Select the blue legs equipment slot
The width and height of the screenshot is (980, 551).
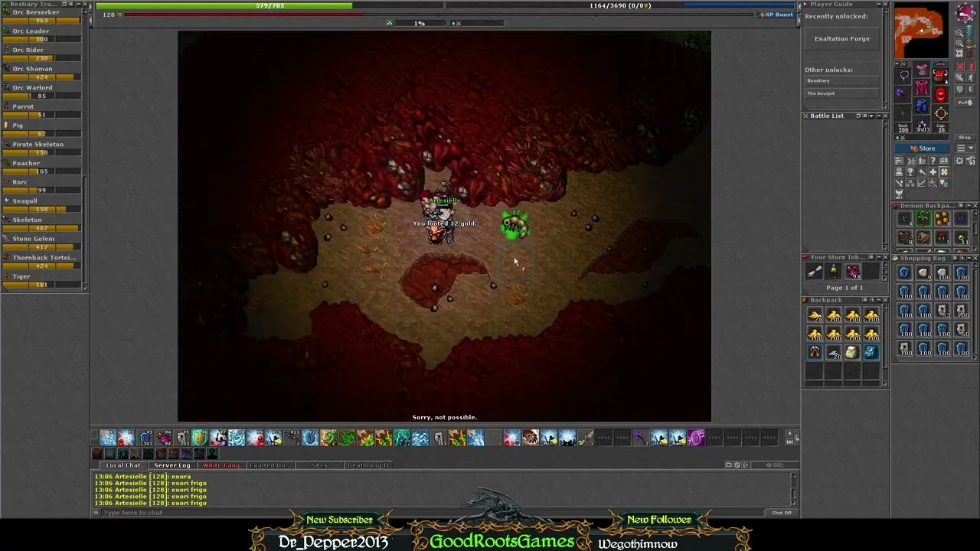922,106
